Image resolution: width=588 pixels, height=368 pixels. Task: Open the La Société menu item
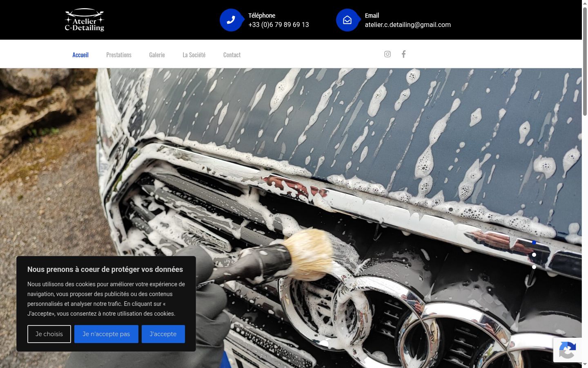[x=194, y=55]
